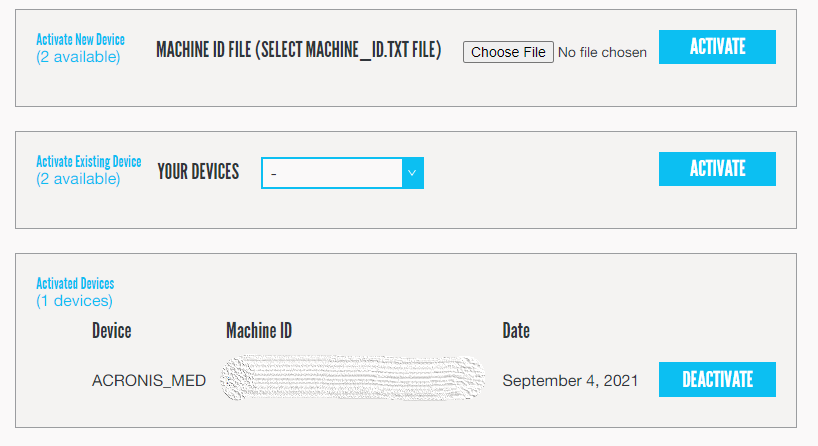This screenshot has width=818, height=446.
Task: Click '(2 available)' under Activate Existing Device
Action: coord(78,179)
